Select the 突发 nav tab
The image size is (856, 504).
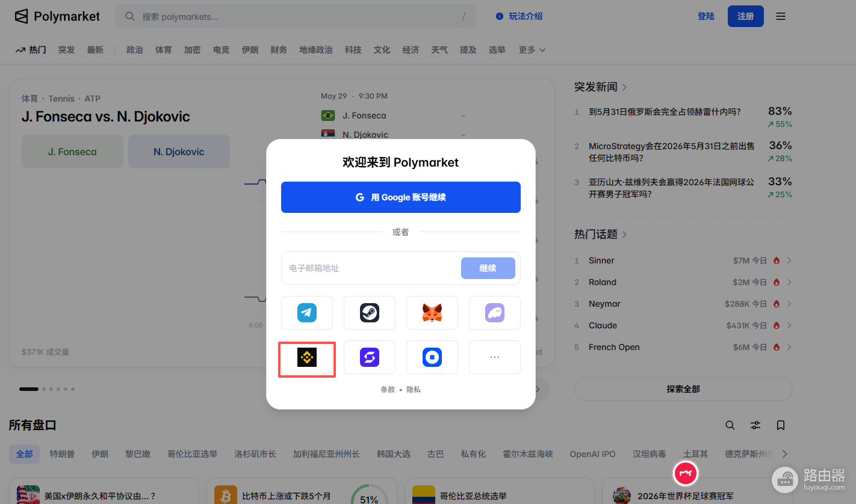[x=66, y=50]
